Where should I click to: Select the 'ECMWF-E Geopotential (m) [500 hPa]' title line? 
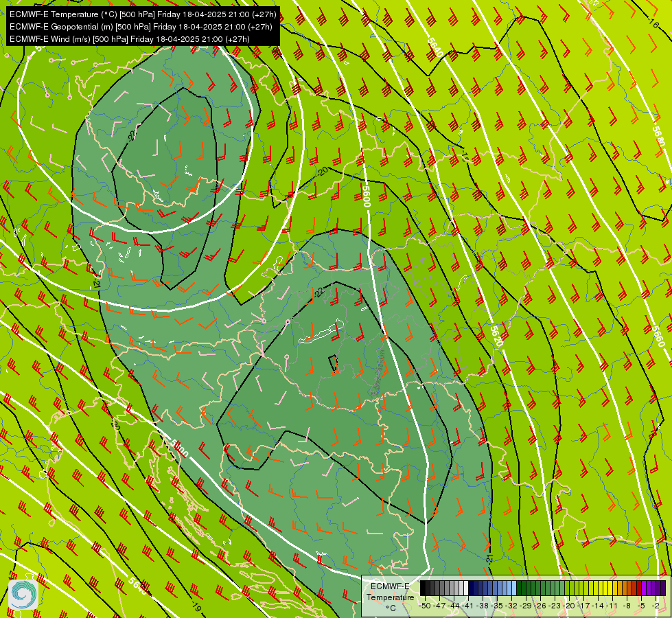(x=141, y=27)
